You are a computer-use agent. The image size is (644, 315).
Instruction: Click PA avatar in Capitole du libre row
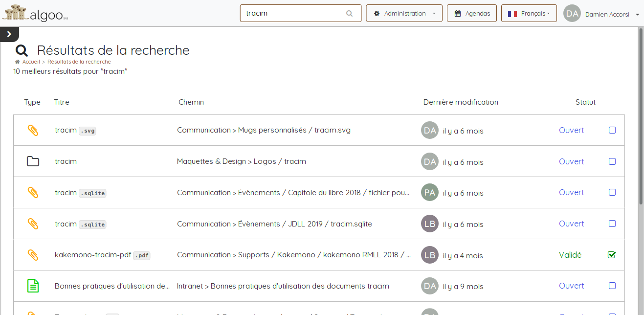click(430, 193)
